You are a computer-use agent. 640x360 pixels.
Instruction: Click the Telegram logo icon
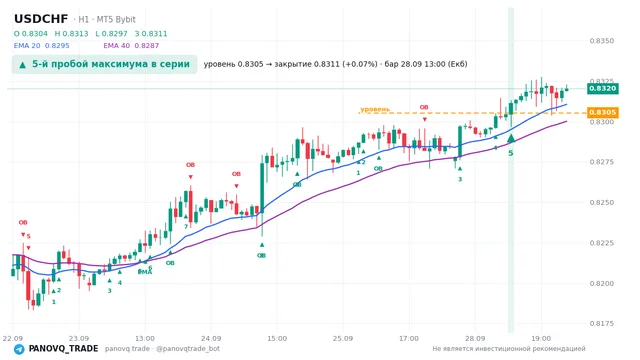19,349
